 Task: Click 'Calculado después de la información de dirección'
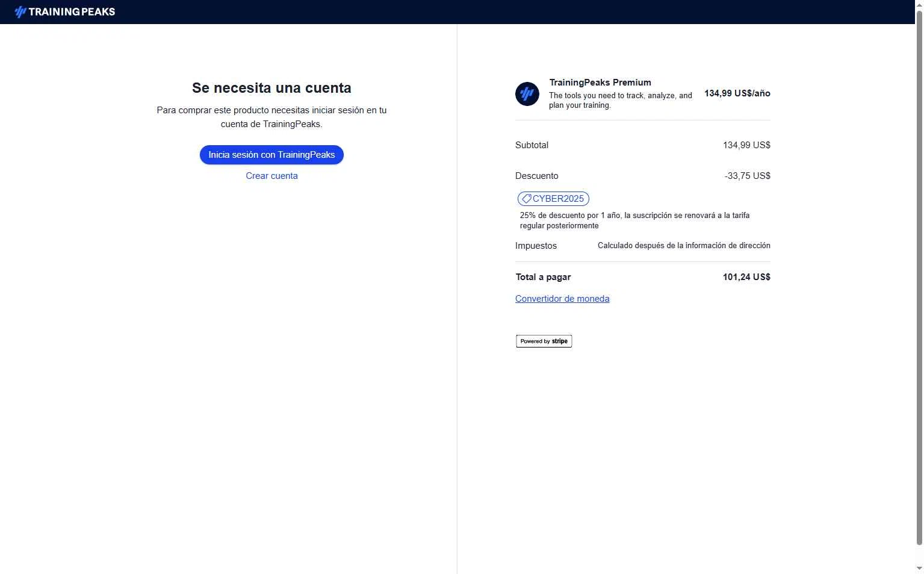tap(684, 246)
